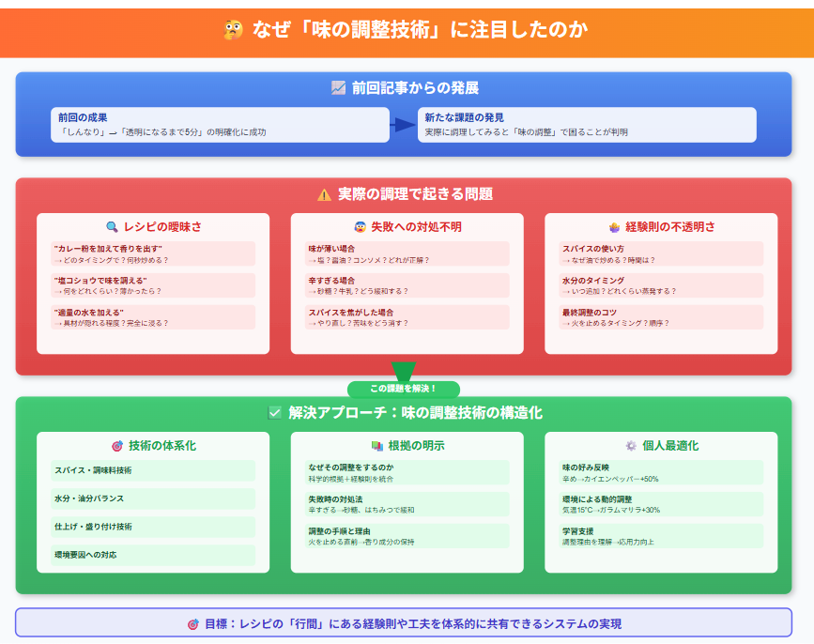This screenshot has height=644, width=814.
Task: Select the "塩コショウで味を調える" item
Action: [153, 285]
